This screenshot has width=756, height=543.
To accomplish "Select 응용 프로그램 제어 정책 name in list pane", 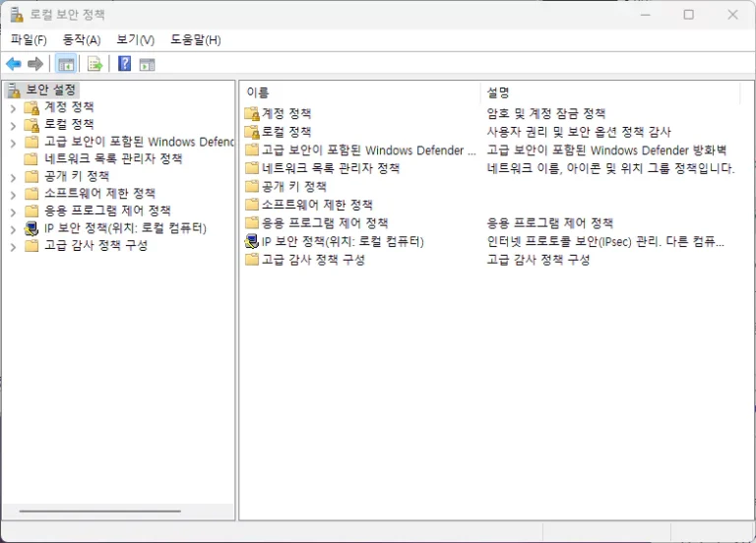I will click(325, 223).
